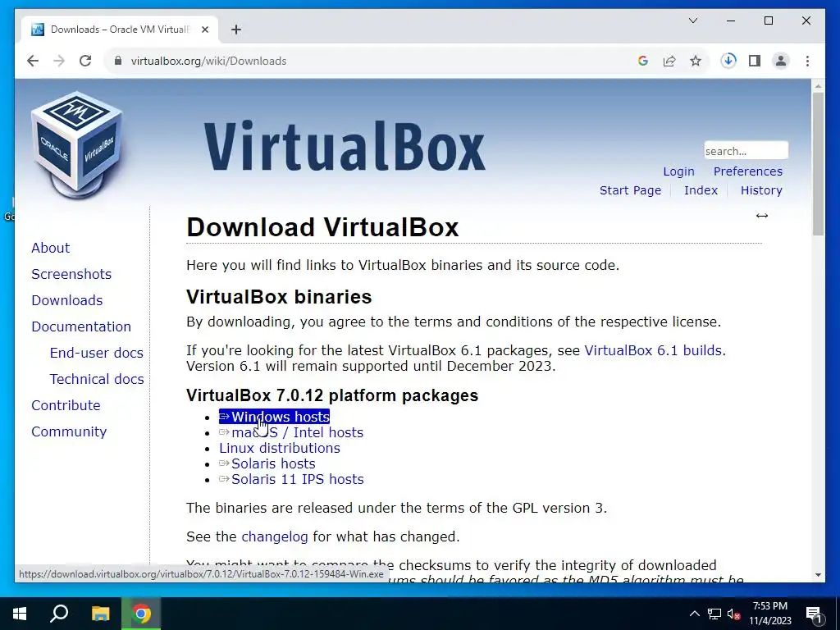
Task: Go back with the browser back arrow
Action: click(33, 61)
